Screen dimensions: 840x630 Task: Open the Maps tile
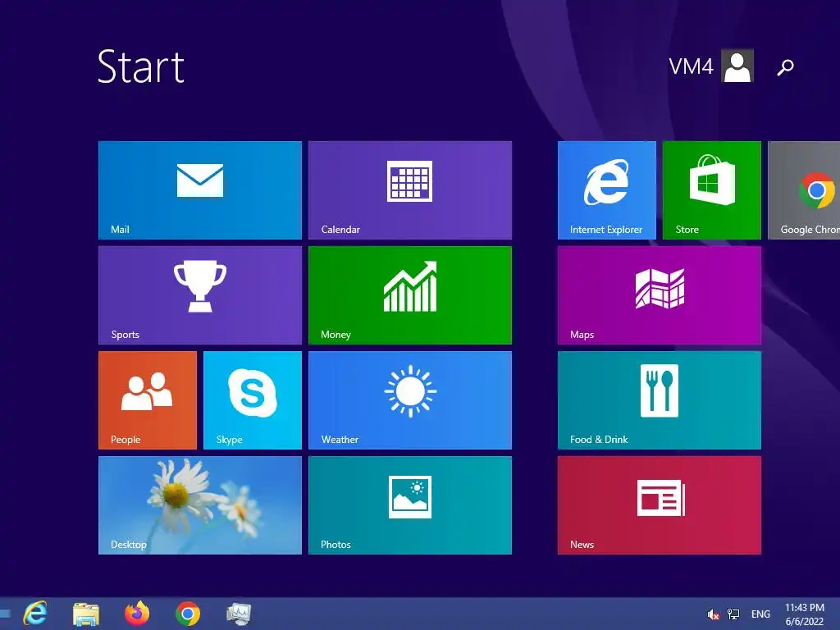tap(659, 295)
